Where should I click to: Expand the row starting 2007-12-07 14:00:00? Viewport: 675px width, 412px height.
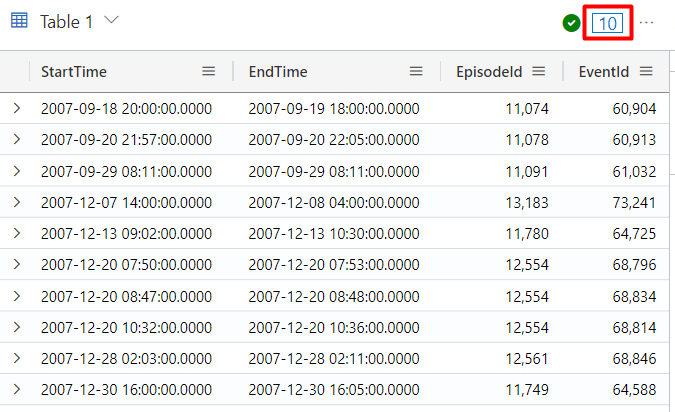pyautogui.click(x=17, y=201)
